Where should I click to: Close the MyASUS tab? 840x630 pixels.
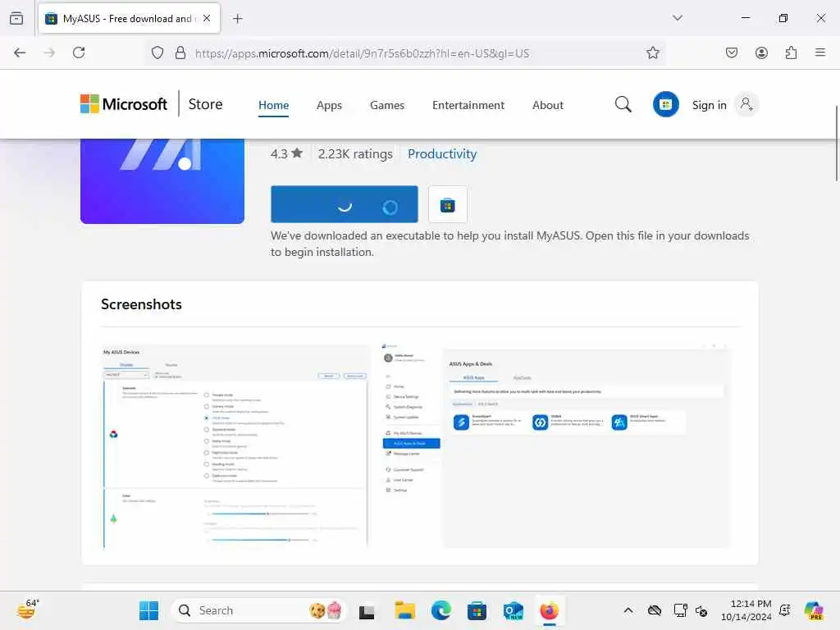(x=207, y=18)
